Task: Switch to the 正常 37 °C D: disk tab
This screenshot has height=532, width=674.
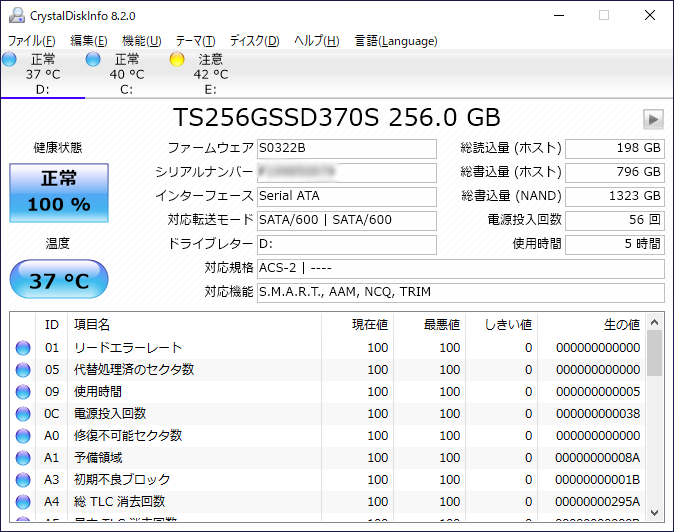Action: coord(43,74)
